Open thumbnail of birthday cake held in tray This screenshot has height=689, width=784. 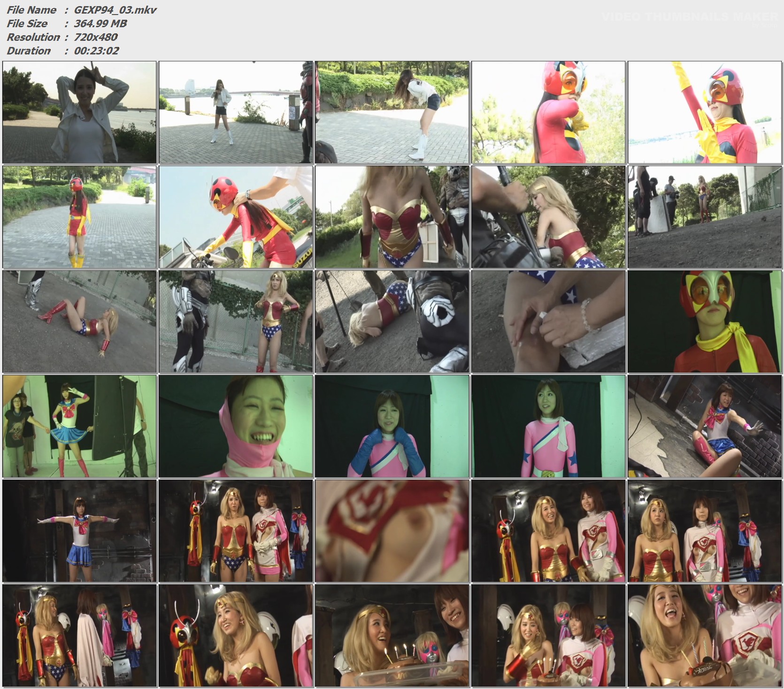point(392,635)
